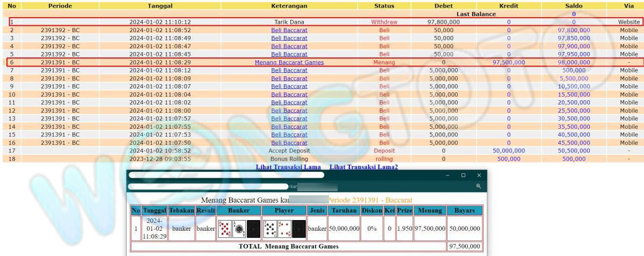Click Player's four of diamonds card

coord(284,229)
